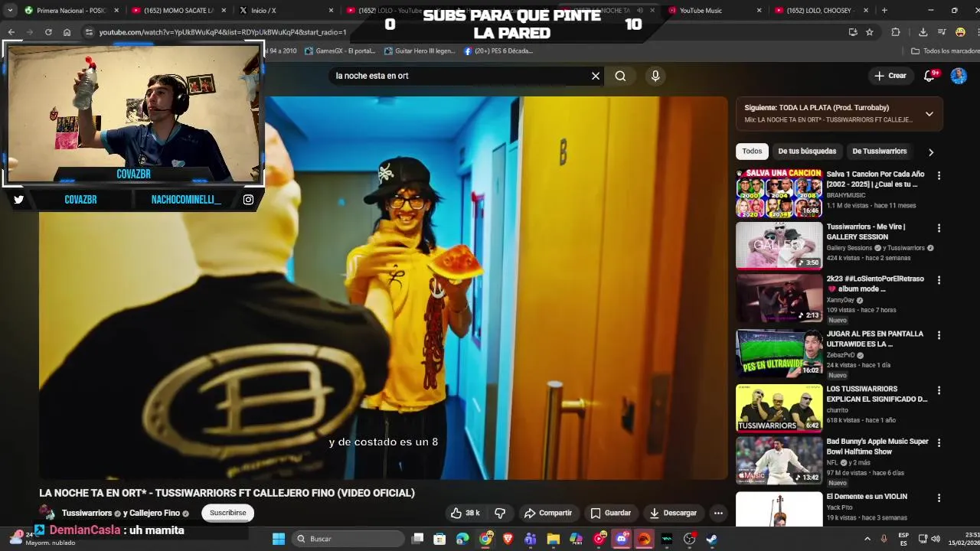Viewport: 980px width, 551px height.
Task: Click the Crear button
Action: tap(890, 76)
